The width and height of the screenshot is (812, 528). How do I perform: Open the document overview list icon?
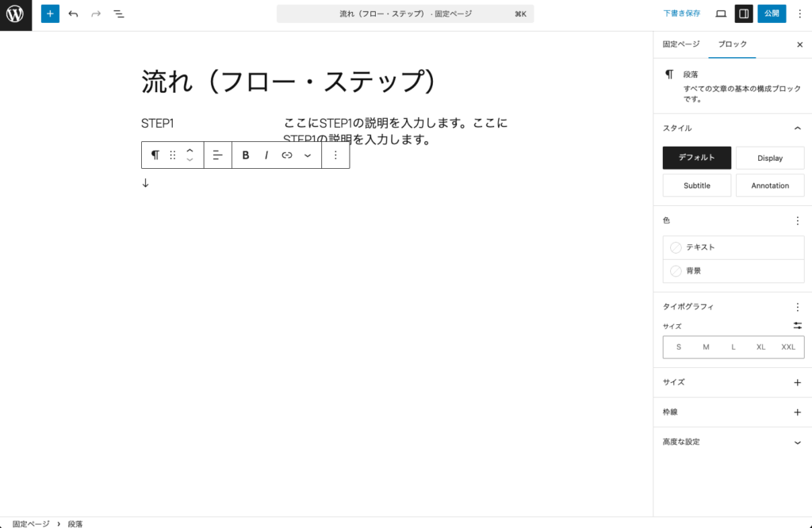[119, 13]
